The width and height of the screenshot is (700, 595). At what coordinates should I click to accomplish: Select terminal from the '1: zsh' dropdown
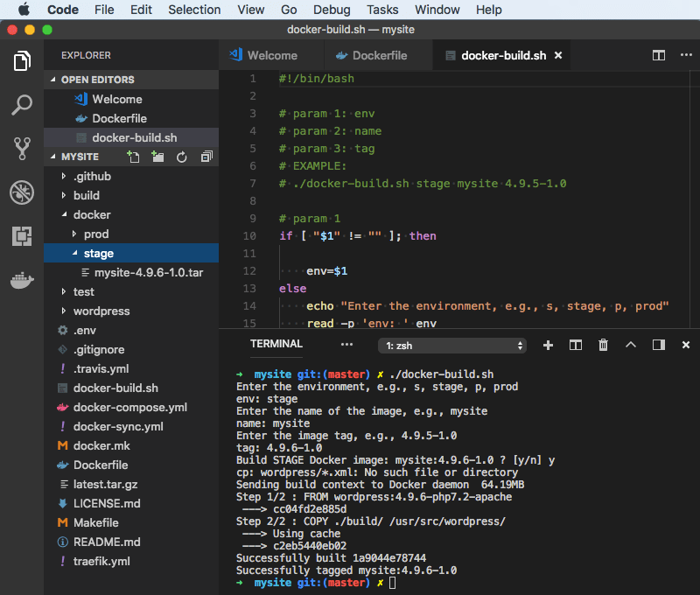pyautogui.click(x=452, y=346)
